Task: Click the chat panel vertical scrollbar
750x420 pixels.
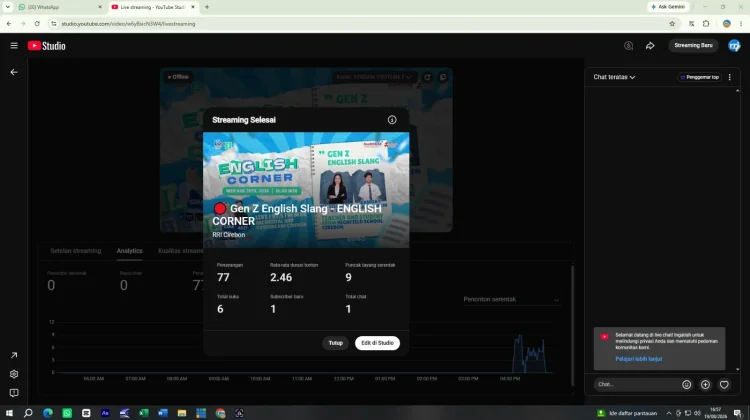Action: point(738,230)
